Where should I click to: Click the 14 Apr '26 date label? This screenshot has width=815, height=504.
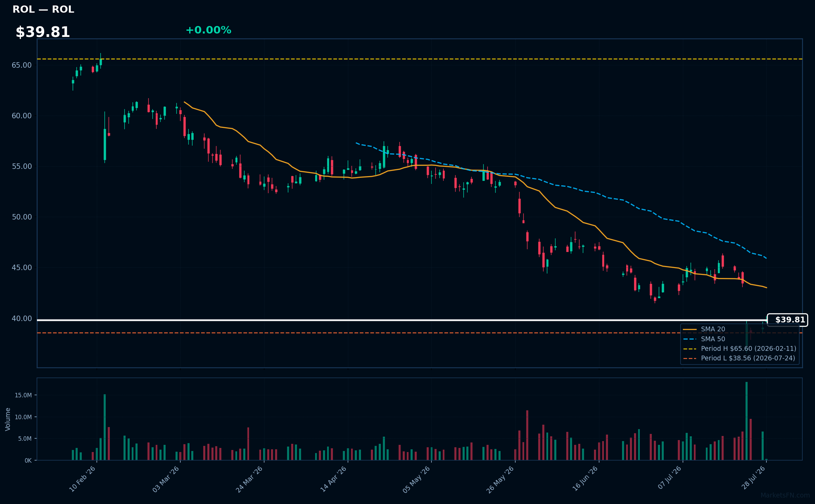pyautogui.click(x=334, y=479)
